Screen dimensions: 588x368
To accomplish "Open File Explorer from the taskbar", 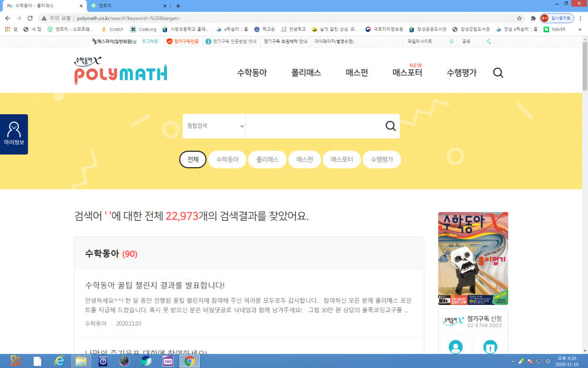I will click(81, 361).
